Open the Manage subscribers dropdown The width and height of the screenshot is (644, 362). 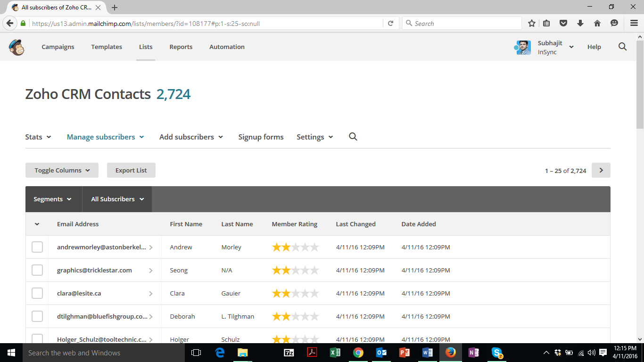[x=105, y=137]
